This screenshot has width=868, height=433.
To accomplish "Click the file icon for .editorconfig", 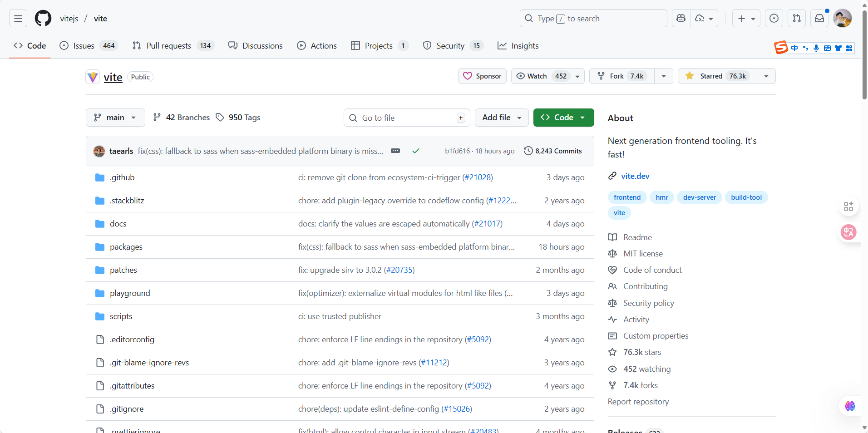I will tap(100, 340).
